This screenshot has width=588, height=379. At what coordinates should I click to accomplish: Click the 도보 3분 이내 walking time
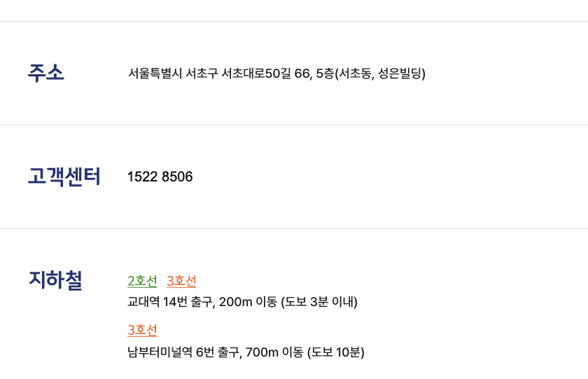[x=319, y=302]
